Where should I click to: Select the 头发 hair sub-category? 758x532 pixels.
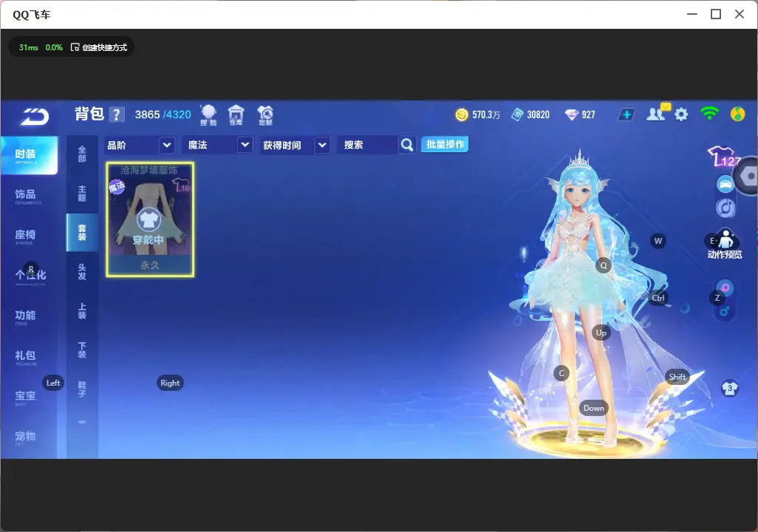(x=82, y=272)
